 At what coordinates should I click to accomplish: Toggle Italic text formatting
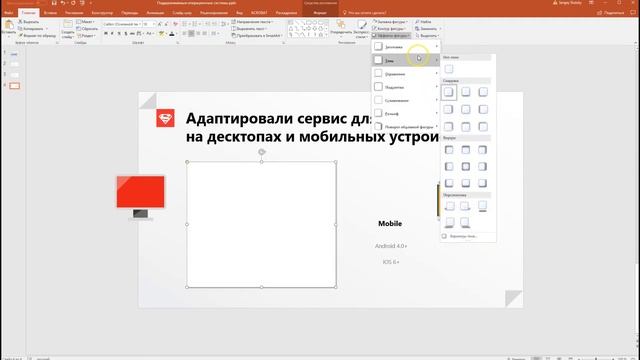coord(112,33)
